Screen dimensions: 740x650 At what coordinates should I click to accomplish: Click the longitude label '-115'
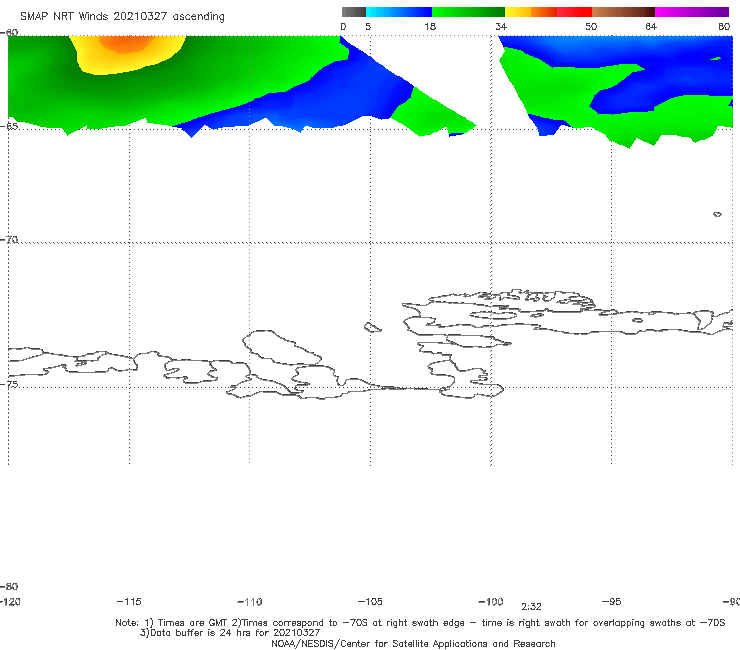[x=129, y=601]
